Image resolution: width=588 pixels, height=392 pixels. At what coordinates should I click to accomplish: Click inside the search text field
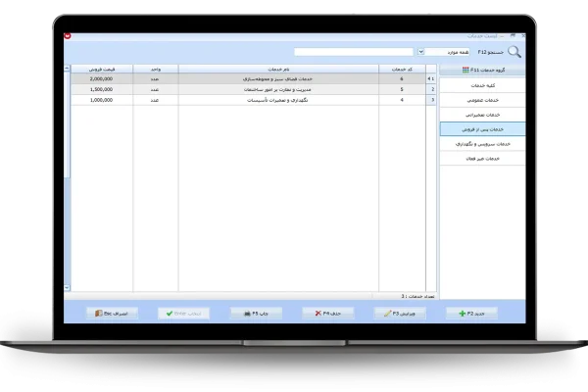tap(353, 52)
